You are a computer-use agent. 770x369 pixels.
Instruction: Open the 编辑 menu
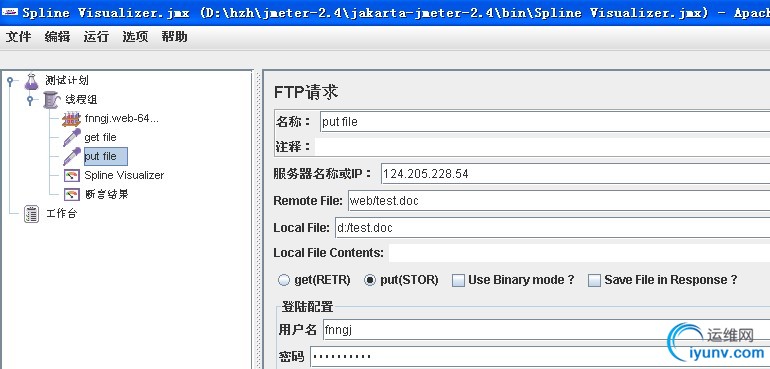coord(57,36)
